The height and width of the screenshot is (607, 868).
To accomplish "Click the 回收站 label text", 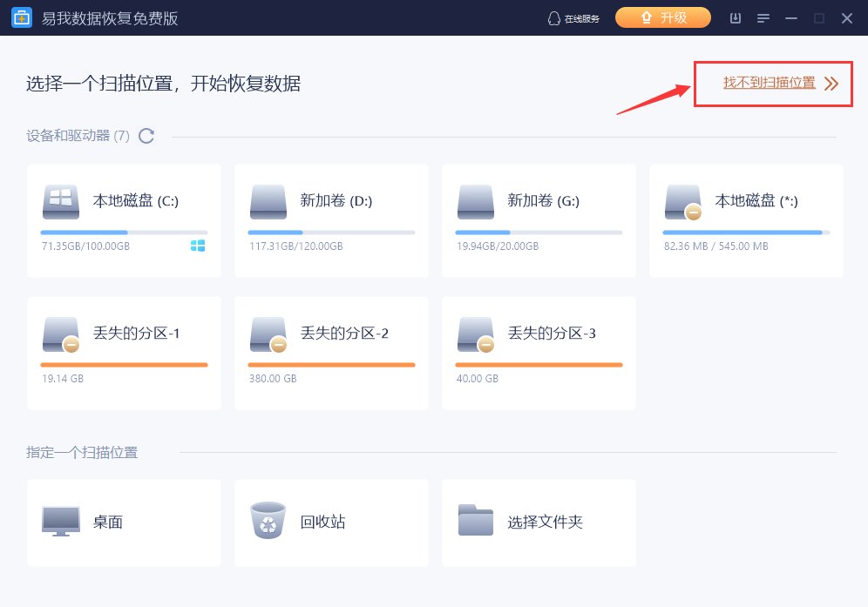I will click(322, 522).
